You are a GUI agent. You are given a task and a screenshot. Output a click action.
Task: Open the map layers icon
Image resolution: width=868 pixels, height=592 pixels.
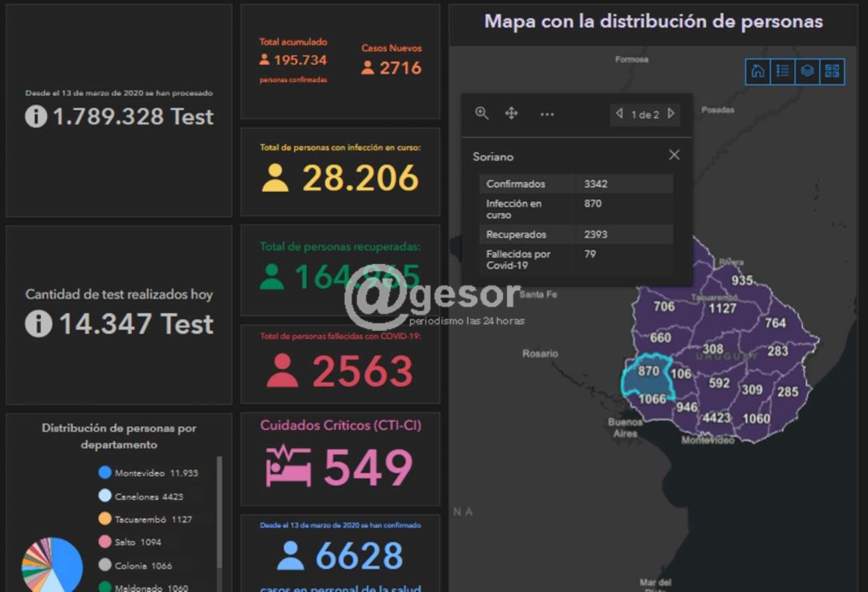807,71
